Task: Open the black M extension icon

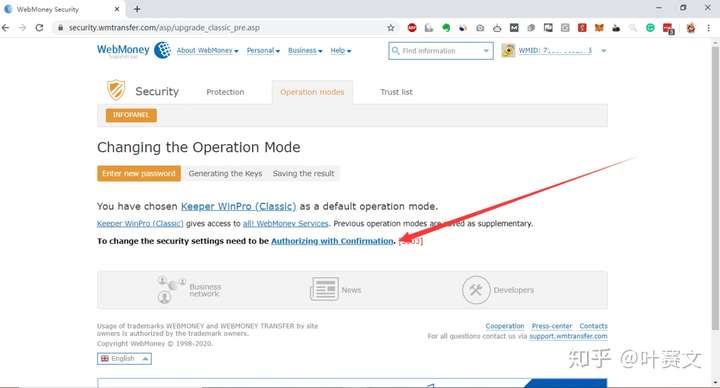Action: (x=514, y=28)
